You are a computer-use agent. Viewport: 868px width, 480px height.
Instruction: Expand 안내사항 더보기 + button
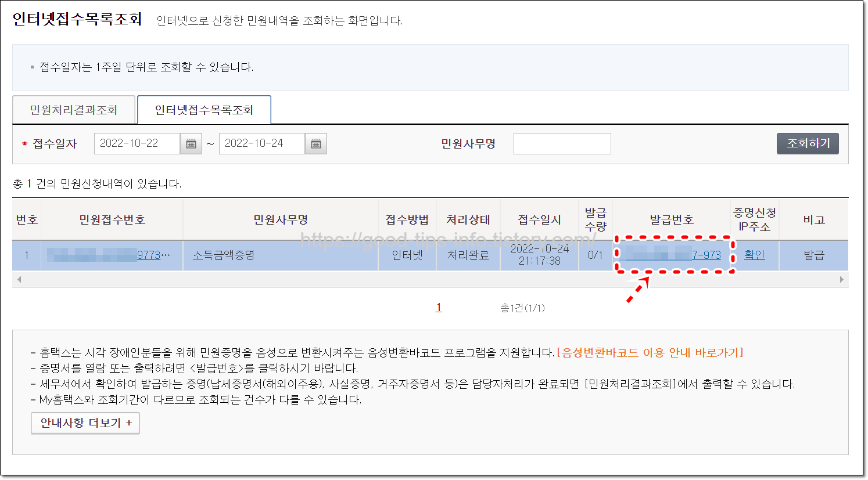pos(85,423)
